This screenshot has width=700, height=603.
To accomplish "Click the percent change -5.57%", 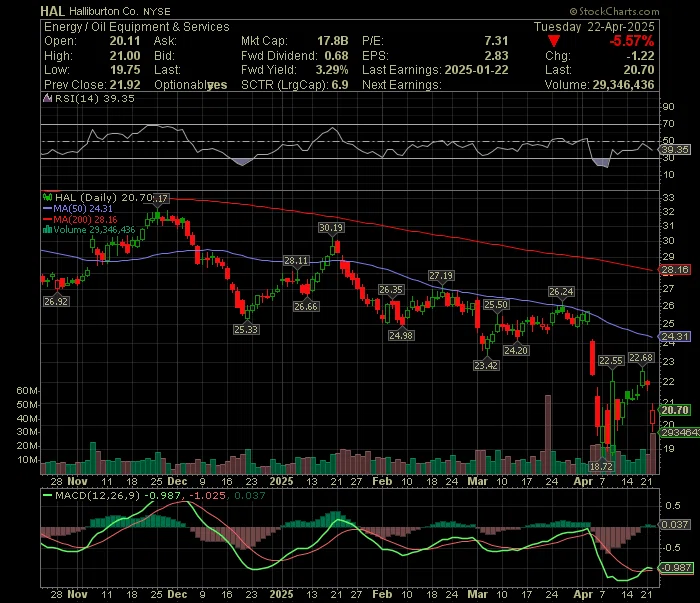I will 632,41.
